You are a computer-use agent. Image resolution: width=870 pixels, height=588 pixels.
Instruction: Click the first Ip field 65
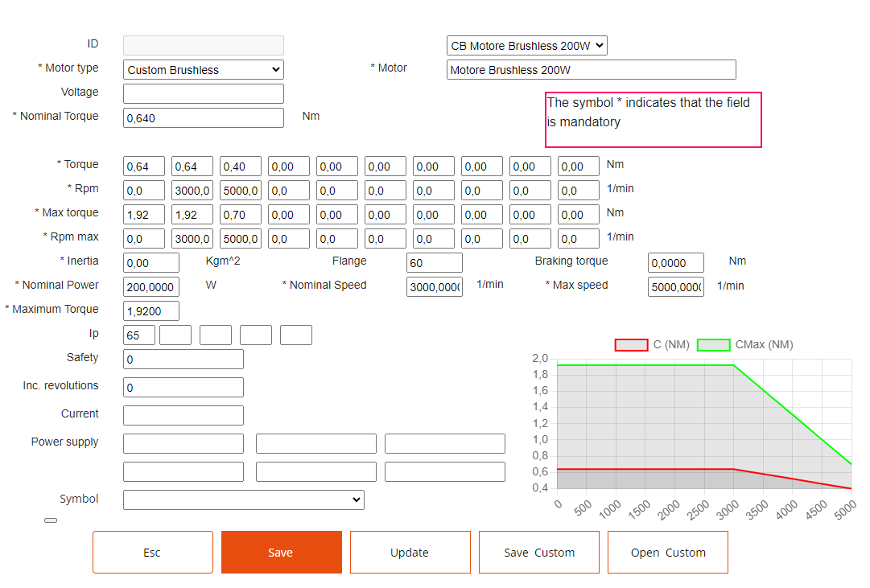pos(138,335)
